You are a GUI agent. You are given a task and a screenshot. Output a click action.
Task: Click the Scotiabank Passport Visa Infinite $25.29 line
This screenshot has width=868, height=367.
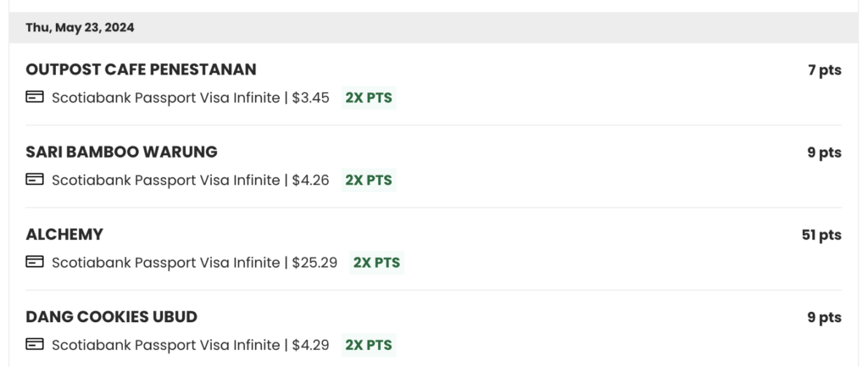[194, 263]
